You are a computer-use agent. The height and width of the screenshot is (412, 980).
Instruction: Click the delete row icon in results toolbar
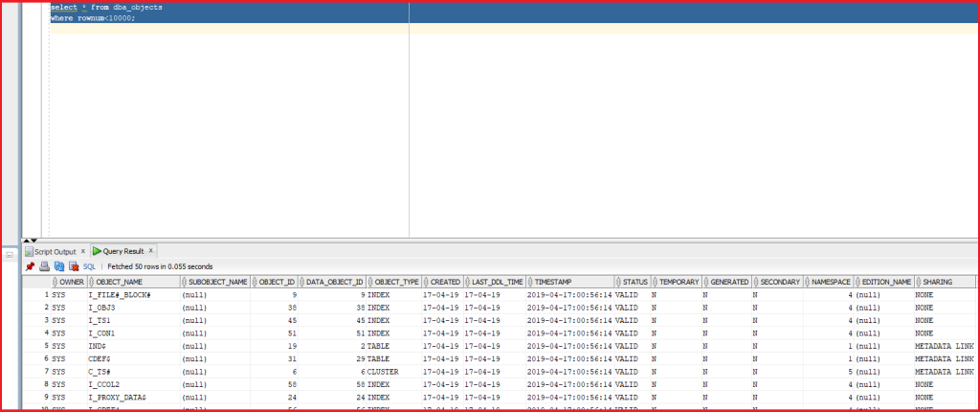(72, 266)
